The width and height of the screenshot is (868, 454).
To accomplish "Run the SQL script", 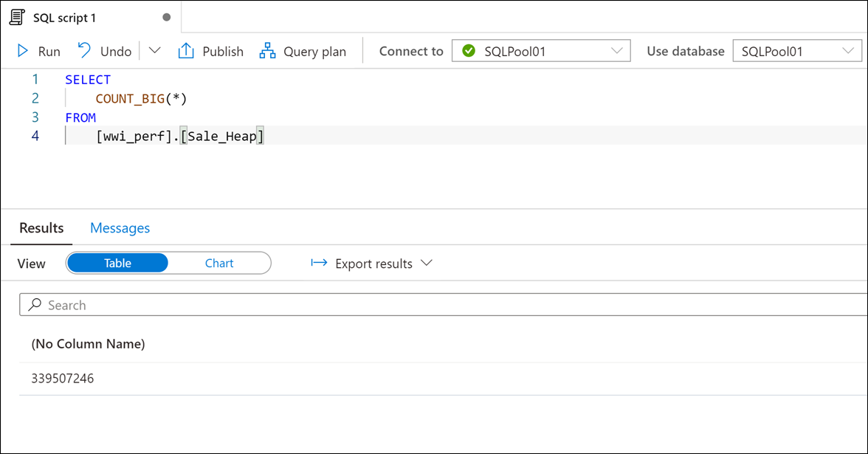I will [x=38, y=50].
